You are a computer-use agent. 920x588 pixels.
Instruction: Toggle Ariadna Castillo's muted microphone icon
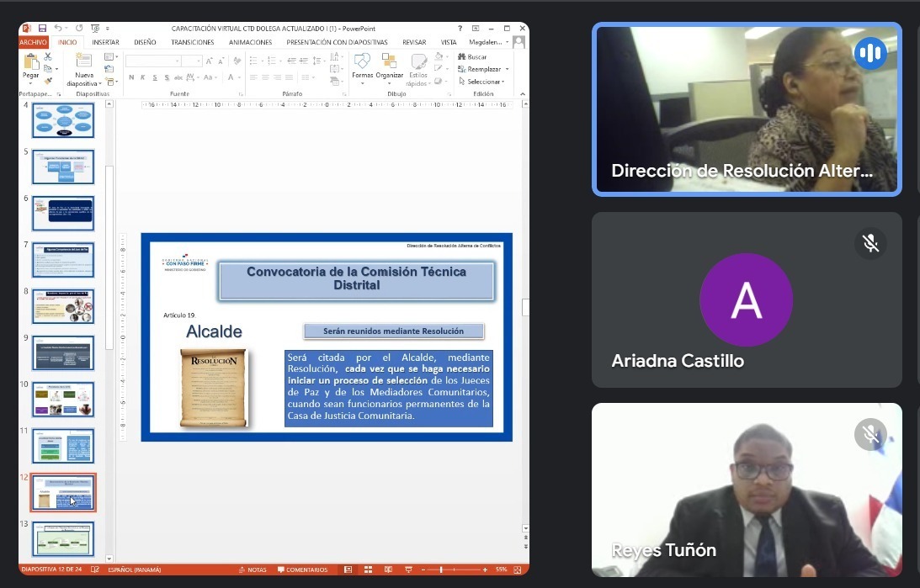pos(870,243)
